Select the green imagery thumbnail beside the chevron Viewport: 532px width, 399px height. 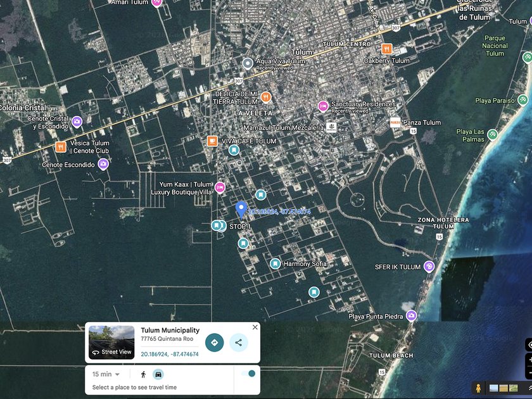pos(514,388)
